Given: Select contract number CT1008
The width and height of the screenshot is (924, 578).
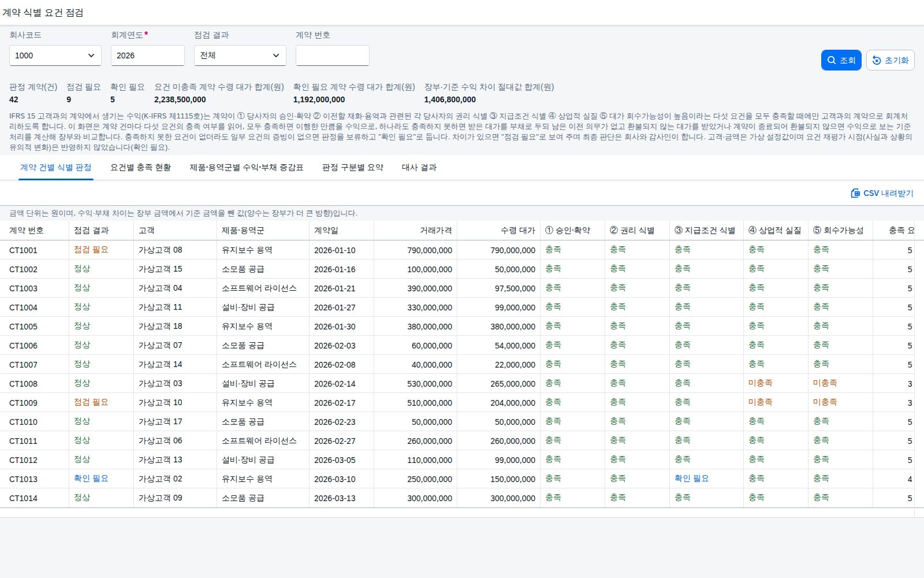Looking at the screenshot, I should [23, 384].
